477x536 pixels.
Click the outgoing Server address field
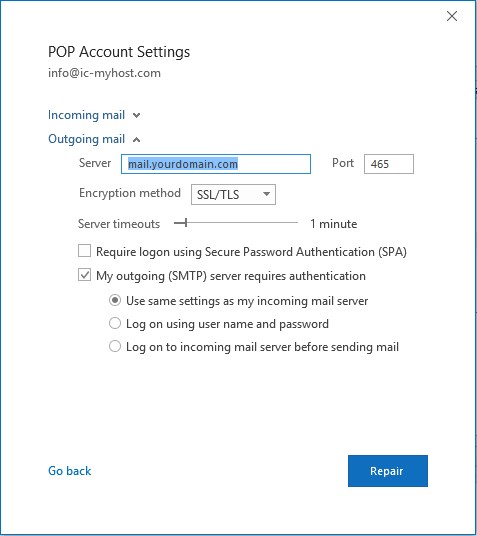point(216,164)
